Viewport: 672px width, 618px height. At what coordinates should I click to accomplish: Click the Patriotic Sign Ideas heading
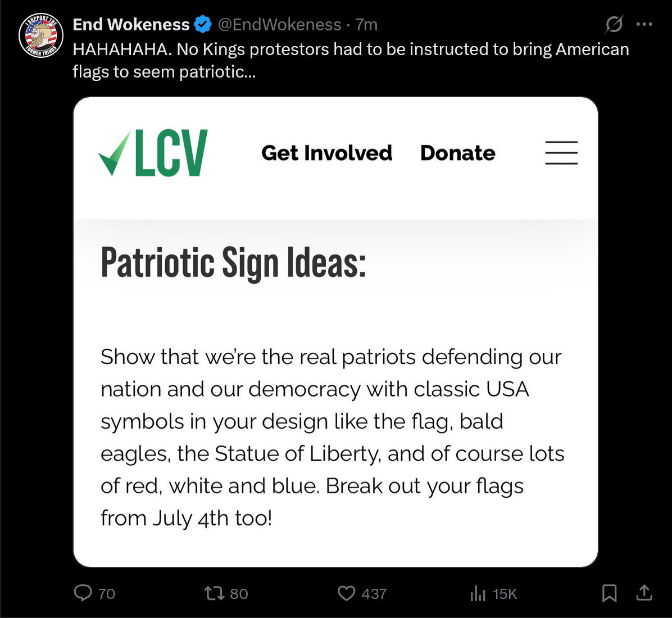click(234, 263)
